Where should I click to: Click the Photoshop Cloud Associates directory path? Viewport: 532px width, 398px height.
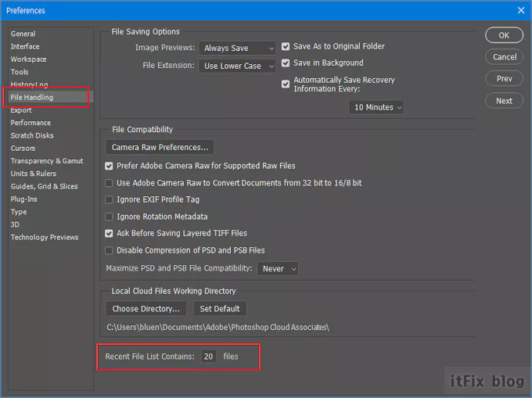217,327
